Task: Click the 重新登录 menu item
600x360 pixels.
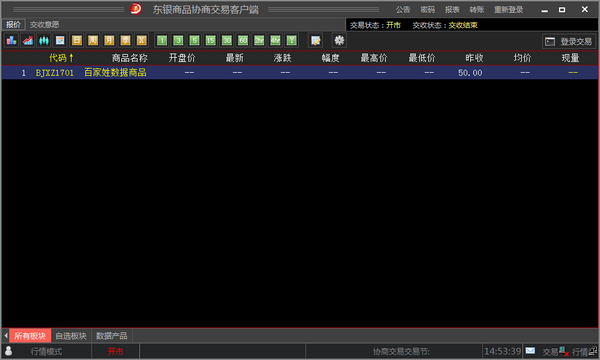Action: pos(509,10)
